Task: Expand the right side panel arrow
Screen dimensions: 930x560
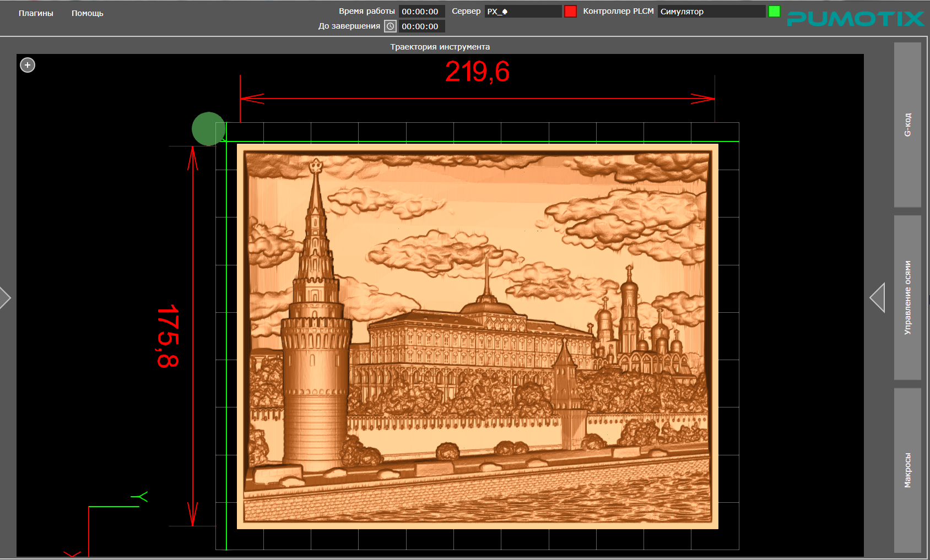Action: pos(877,298)
